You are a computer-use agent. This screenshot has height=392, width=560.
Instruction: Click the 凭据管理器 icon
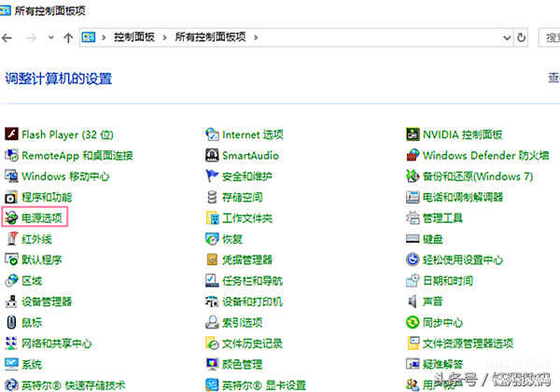click(212, 259)
